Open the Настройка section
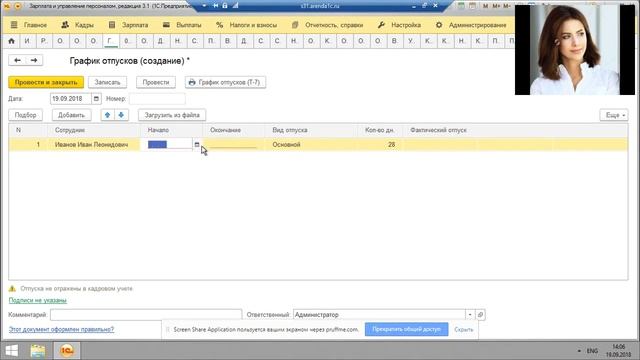This screenshot has height=360, width=640. click(x=399, y=25)
